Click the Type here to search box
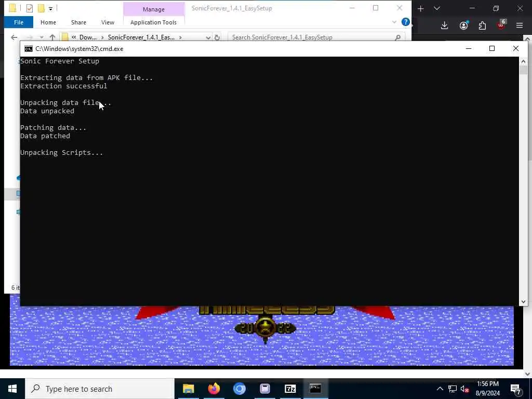The width and height of the screenshot is (532, 399). pyautogui.click(x=100, y=389)
